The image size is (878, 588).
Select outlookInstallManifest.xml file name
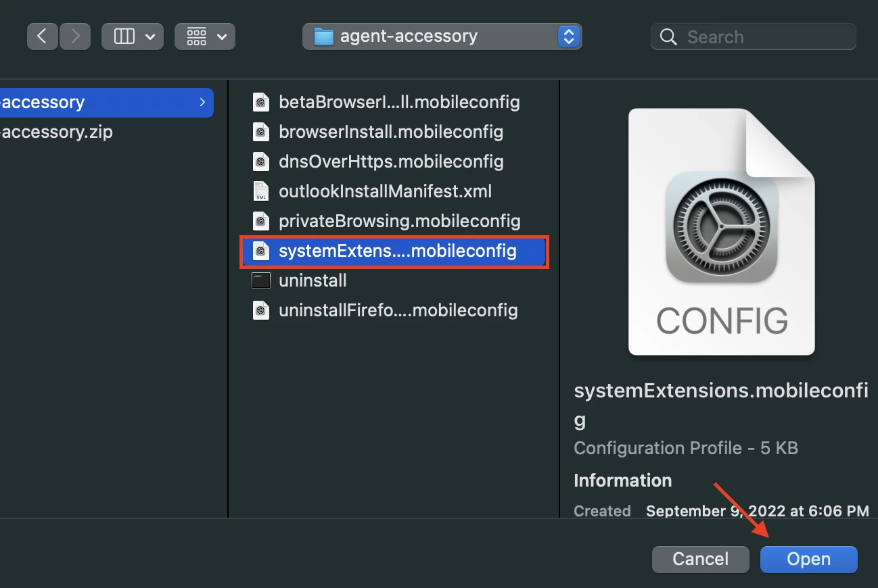[385, 191]
